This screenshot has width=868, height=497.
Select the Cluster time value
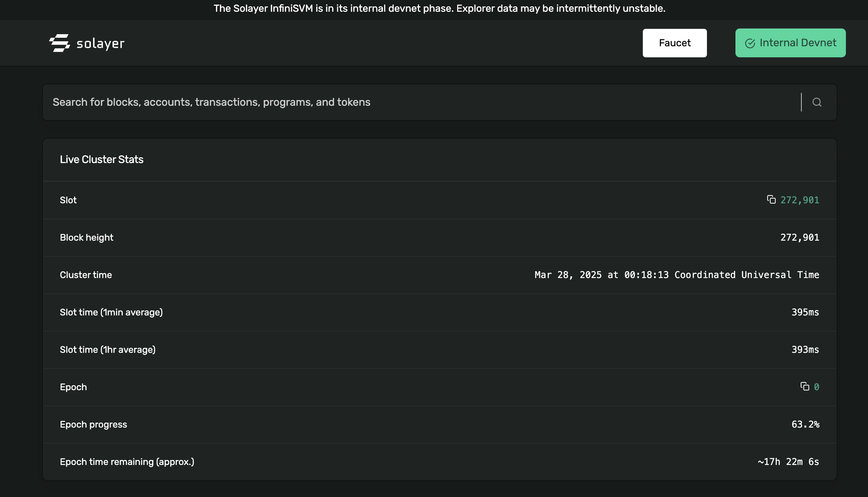pyautogui.click(x=677, y=274)
